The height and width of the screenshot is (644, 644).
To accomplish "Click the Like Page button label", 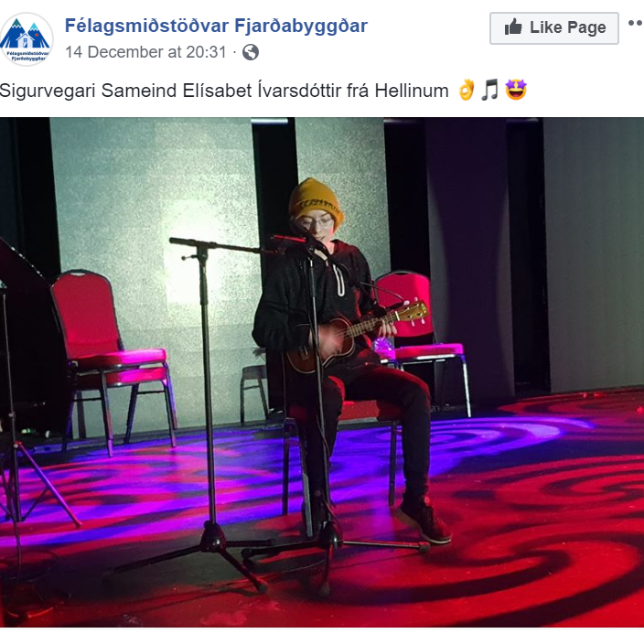I will click(x=567, y=27).
